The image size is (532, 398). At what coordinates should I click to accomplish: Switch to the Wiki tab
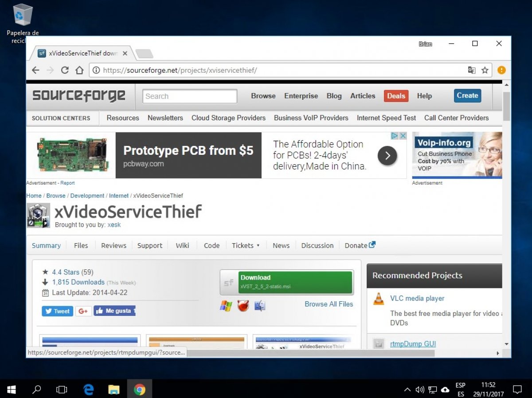point(182,245)
